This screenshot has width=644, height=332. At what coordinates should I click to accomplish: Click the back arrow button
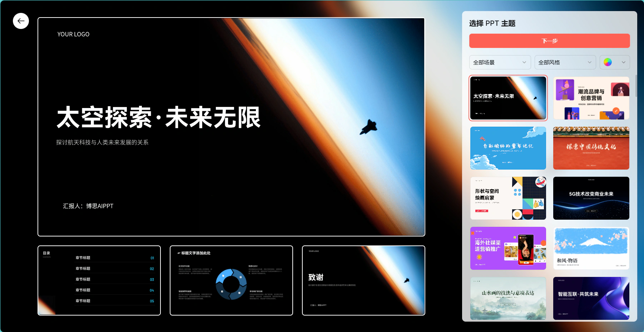[21, 21]
